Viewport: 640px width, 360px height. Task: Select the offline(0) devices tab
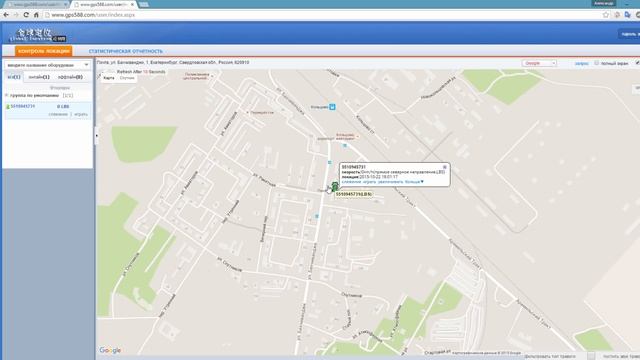pos(70,77)
